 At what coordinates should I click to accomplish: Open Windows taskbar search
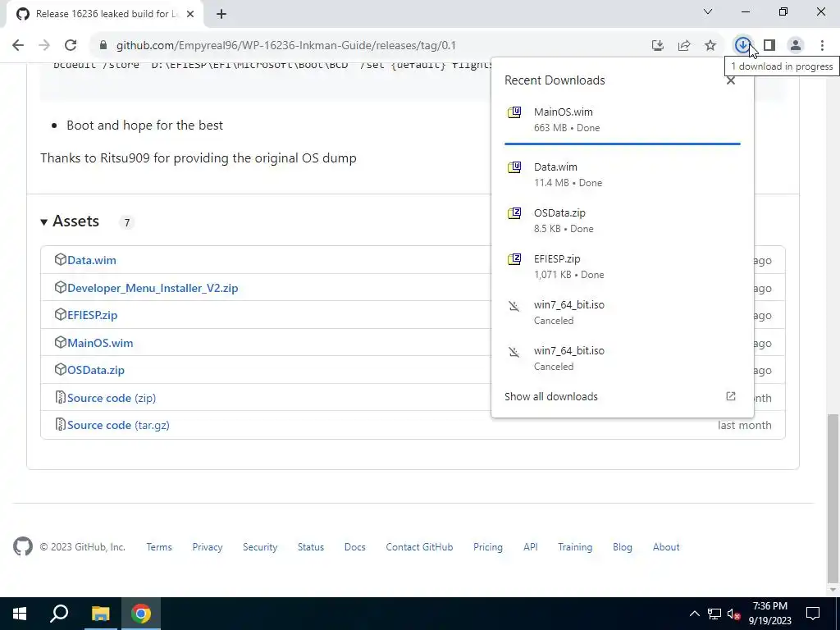point(59,614)
